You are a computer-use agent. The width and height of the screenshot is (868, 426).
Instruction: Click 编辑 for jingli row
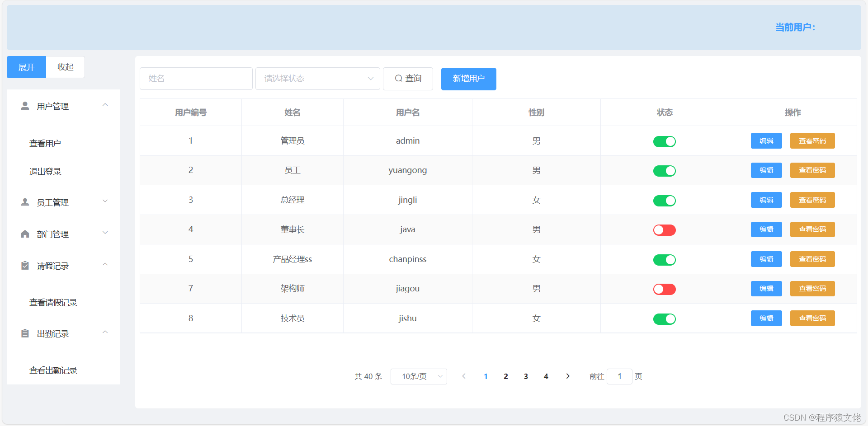766,200
